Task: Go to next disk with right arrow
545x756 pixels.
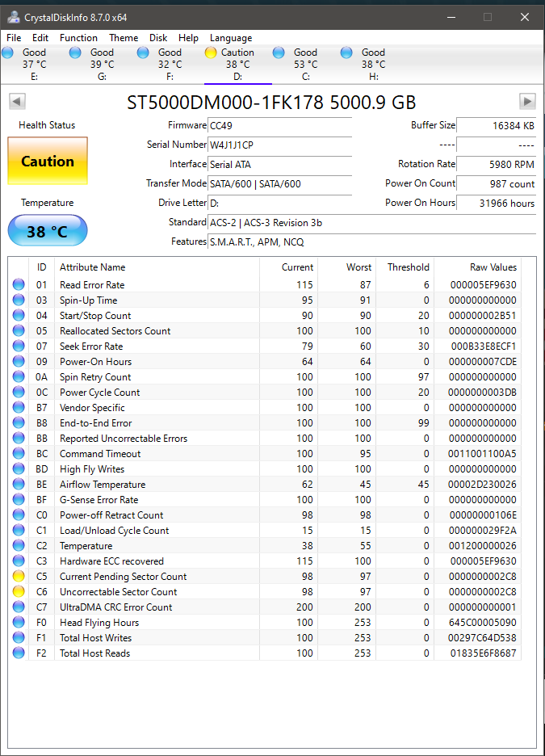Action: (527, 102)
